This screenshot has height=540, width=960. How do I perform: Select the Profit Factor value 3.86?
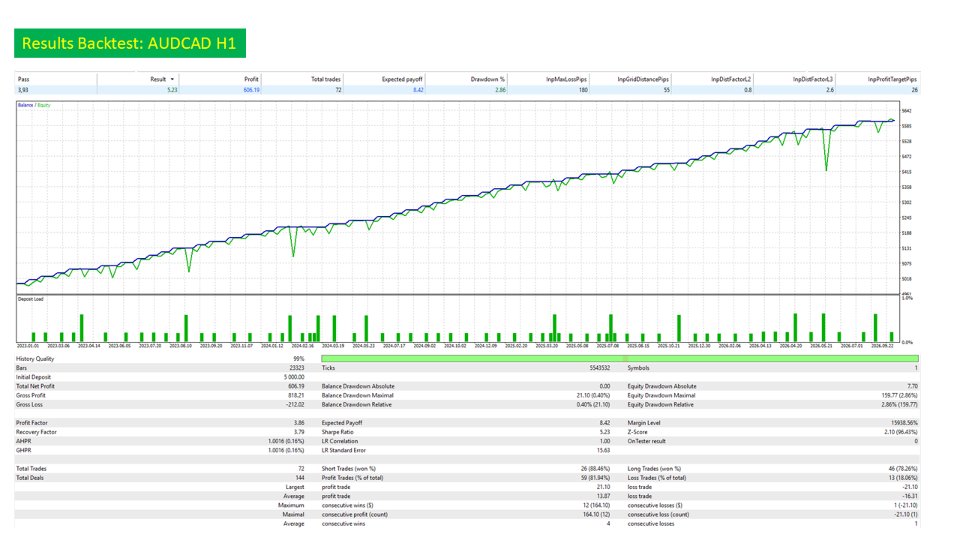click(x=299, y=423)
